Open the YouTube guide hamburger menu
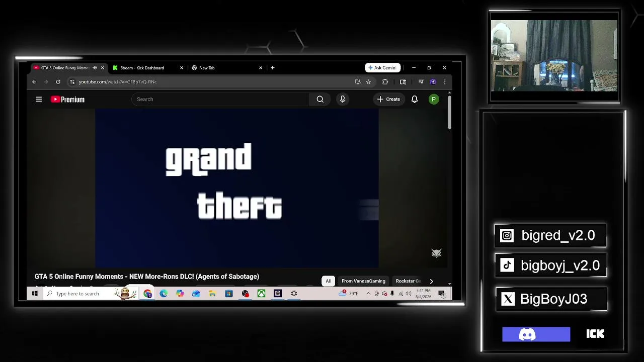Viewport: 644px width, 362px height. [x=39, y=99]
